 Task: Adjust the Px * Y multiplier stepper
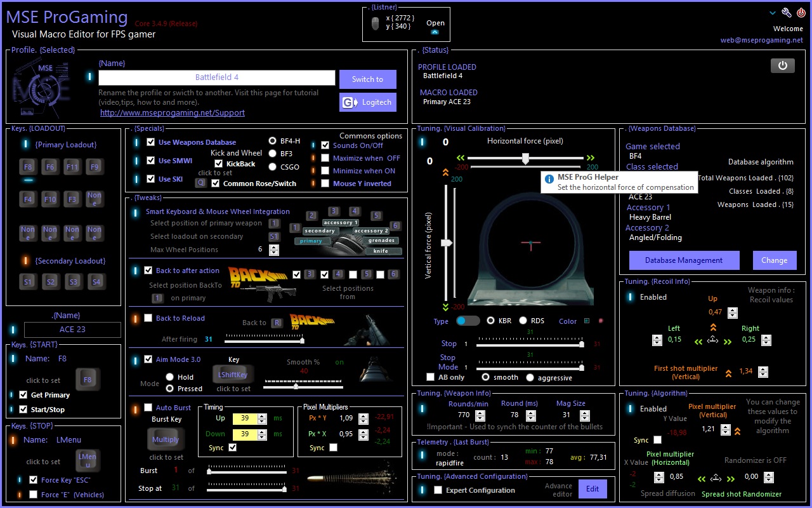[363, 418]
